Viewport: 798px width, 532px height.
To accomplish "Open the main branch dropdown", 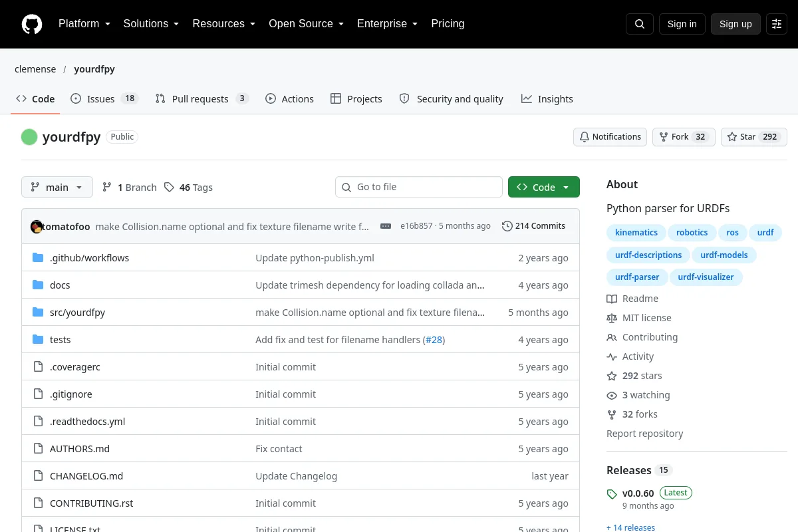I will pos(57,187).
